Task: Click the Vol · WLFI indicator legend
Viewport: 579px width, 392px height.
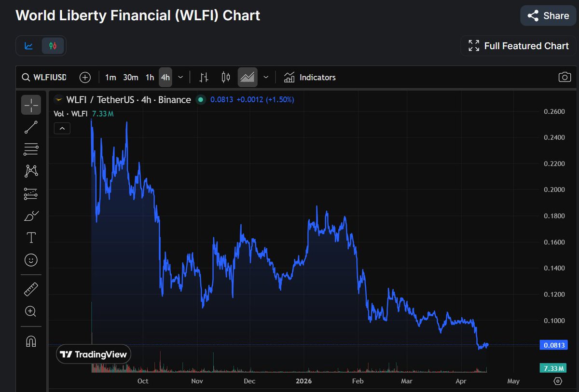Action: [70, 114]
